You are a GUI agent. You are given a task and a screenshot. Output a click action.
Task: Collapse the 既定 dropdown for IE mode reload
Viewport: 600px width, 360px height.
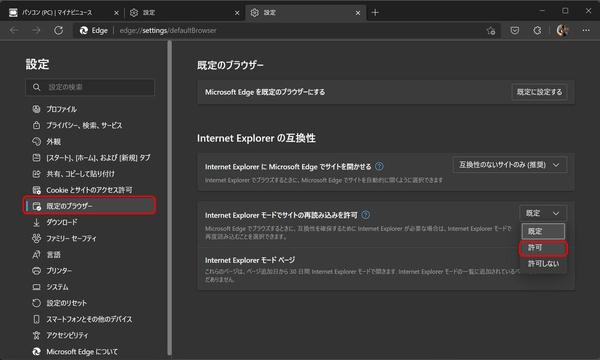click(543, 213)
